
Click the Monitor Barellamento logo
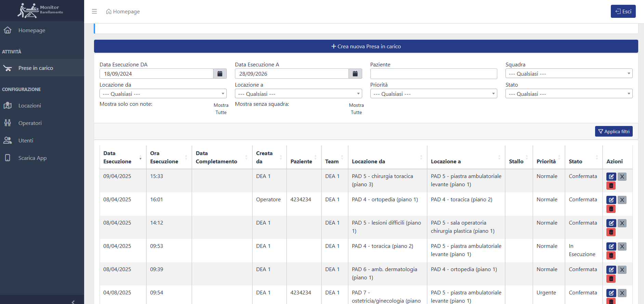point(40,10)
